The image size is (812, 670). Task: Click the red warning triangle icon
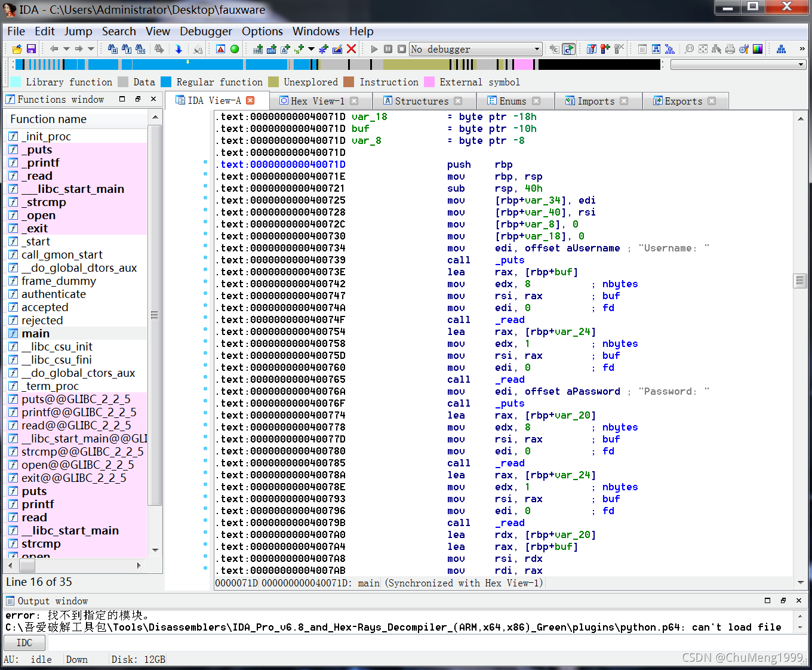tap(220, 49)
